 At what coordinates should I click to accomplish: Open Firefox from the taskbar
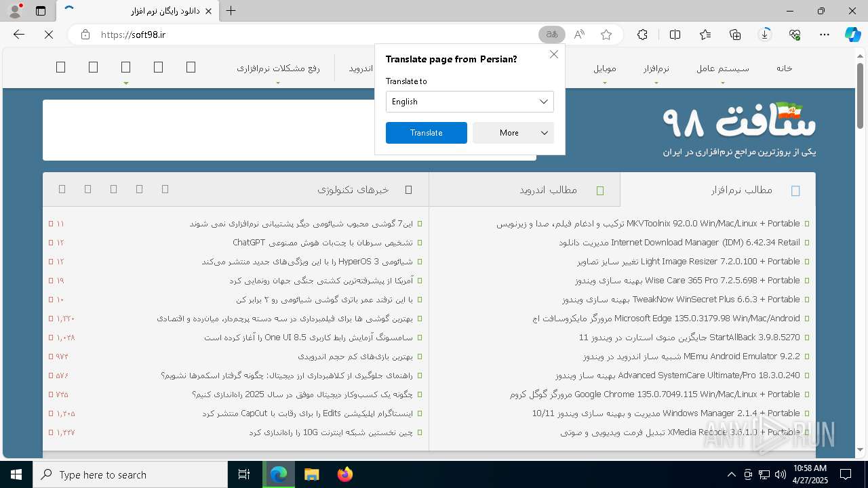tap(344, 474)
